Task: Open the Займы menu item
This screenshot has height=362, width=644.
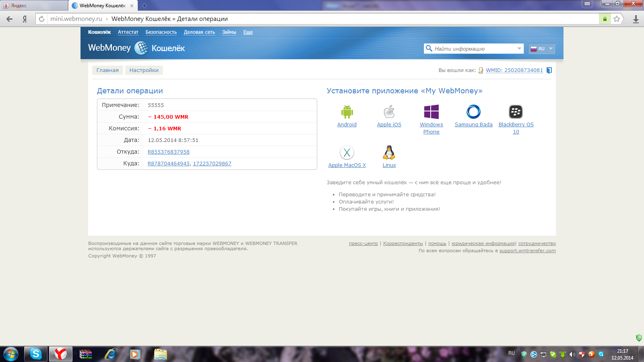Action: click(229, 32)
